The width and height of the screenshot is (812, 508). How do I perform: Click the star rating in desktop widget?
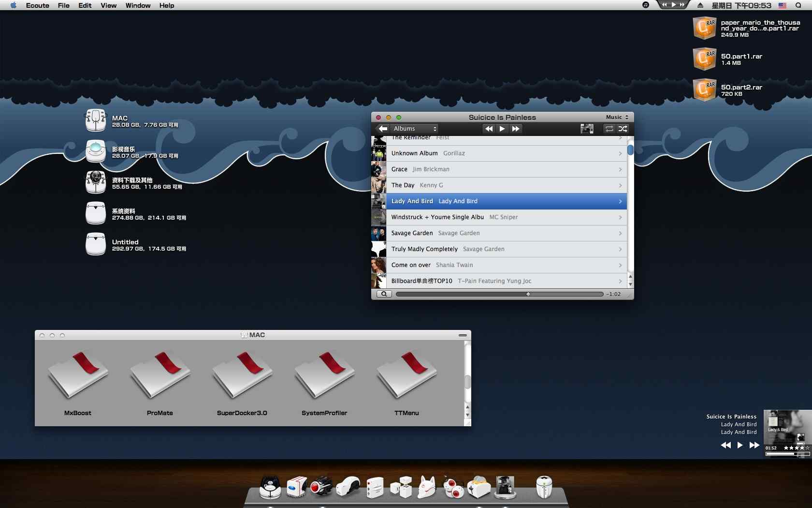pos(796,448)
